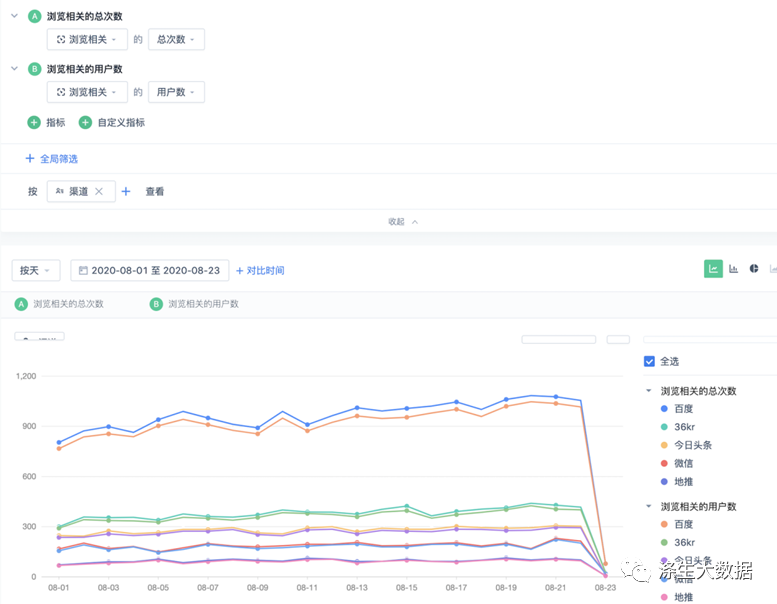Viewport: 777px width, 604px height.
Task: Toggle 36kr series under 总次数 legend
Action: pyautogui.click(x=678, y=427)
